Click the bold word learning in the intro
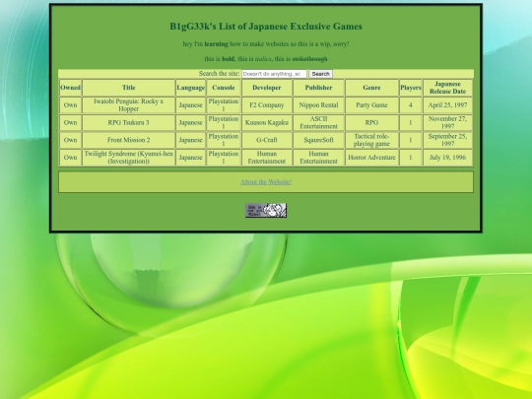 [216, 44]
